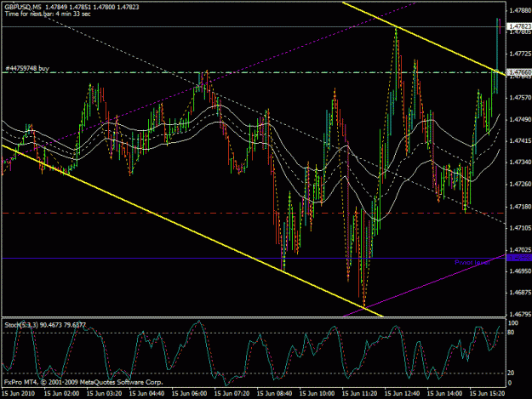Click the '15 Jun 2010' time label

19,393
